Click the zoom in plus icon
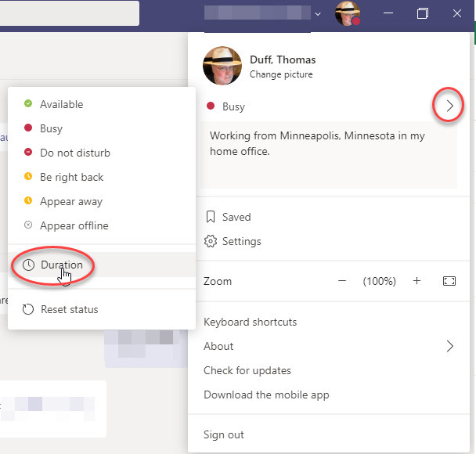This screenshot has width=476, height=454. click(x=417, y=281)
